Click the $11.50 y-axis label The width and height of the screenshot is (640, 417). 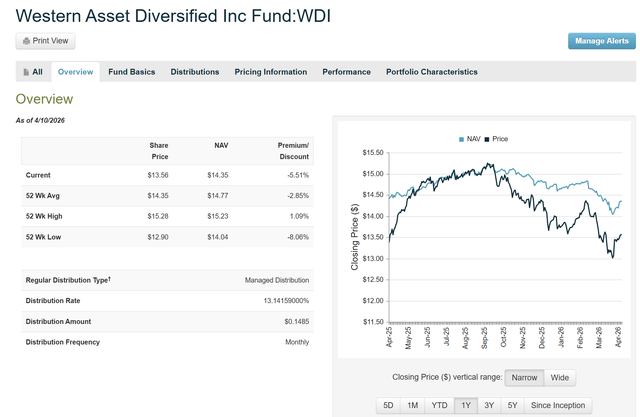tap(373, 322)
